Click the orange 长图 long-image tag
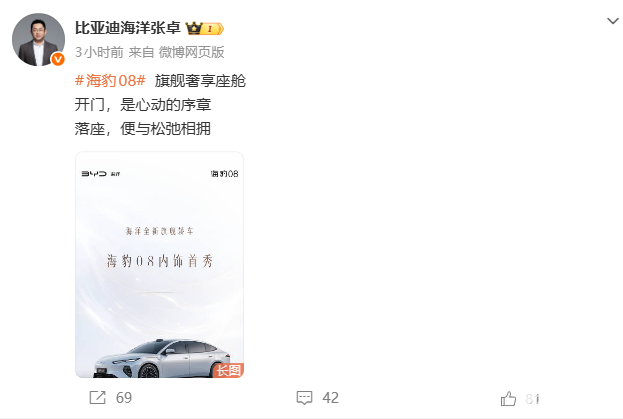This screenshot has width=623, height=419. 228,370
